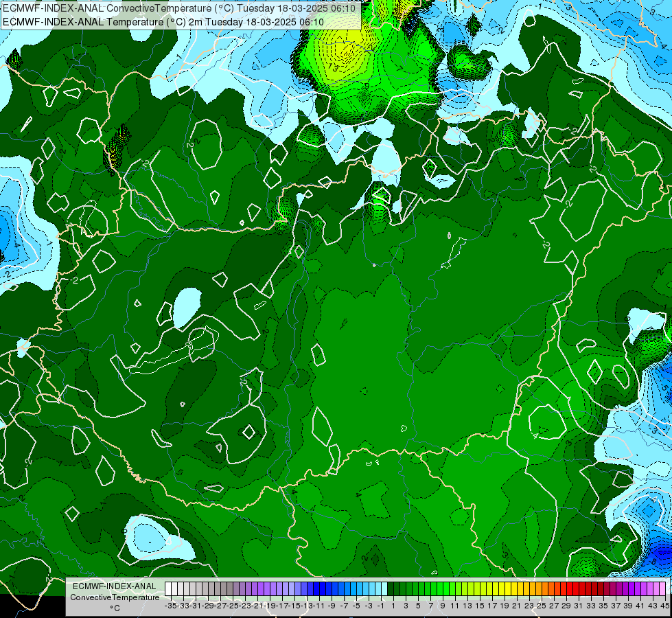Click the legend scale value 23
This screenshot has height=618, width=672.
tap(529, 606)
